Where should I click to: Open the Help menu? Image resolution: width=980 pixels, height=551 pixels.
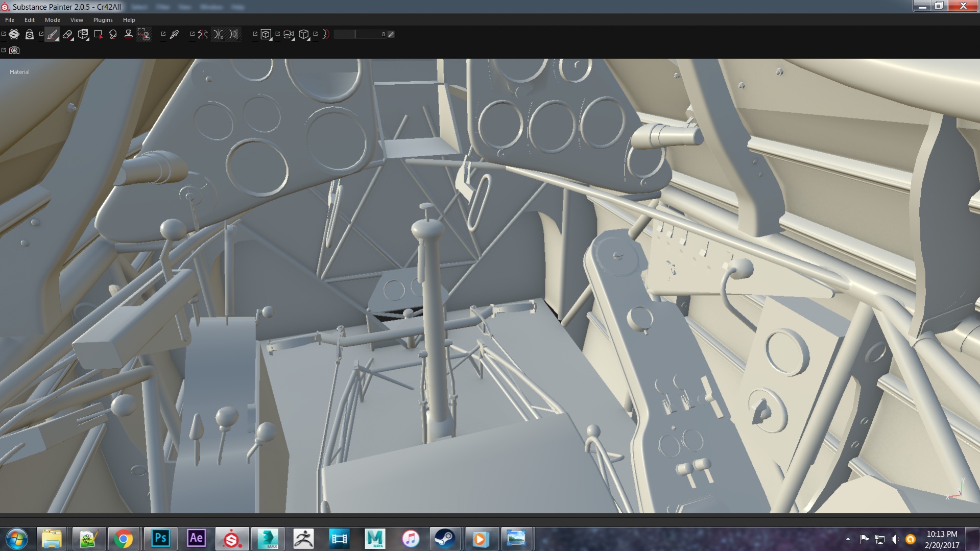coord(129,20)
